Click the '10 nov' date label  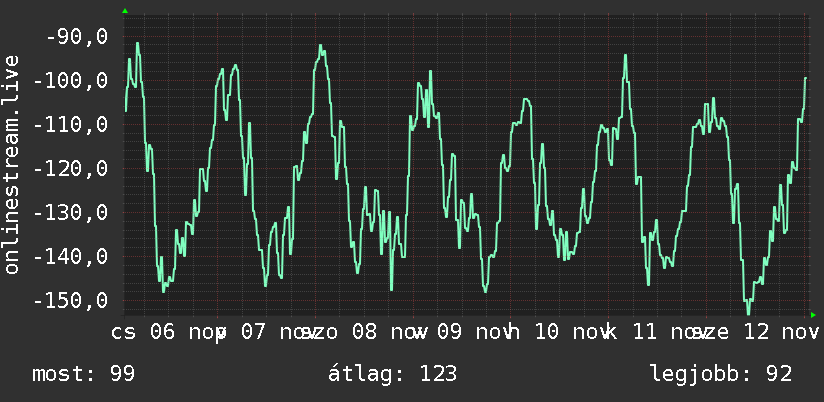click(x=573, y=333)
